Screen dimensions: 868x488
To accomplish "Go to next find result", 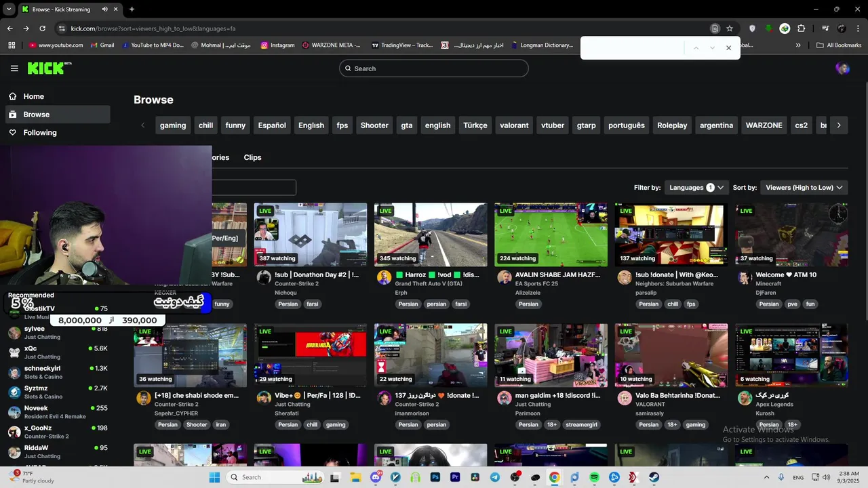I will tap(712, 48).
